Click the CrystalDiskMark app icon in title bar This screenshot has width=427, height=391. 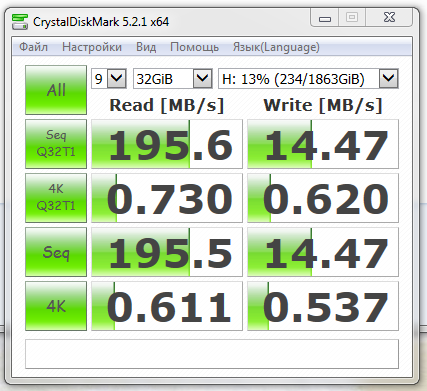(x=20, y=22)
